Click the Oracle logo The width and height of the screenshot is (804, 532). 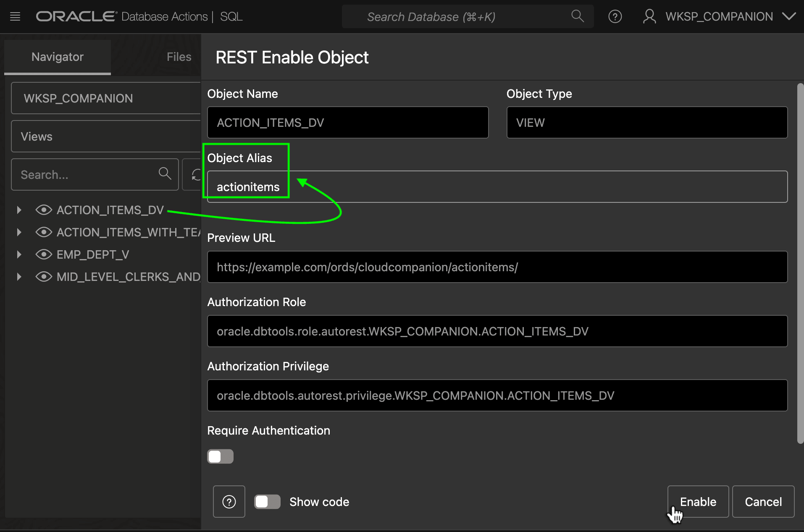(x=76, y=16)
